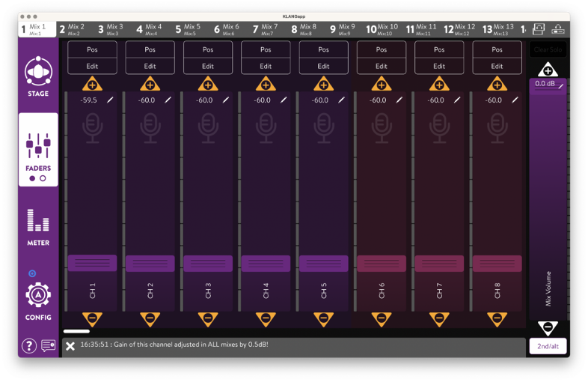Screen dimensions: 588x382
Task: Click Edit button for CH 2
Action: 150,66
